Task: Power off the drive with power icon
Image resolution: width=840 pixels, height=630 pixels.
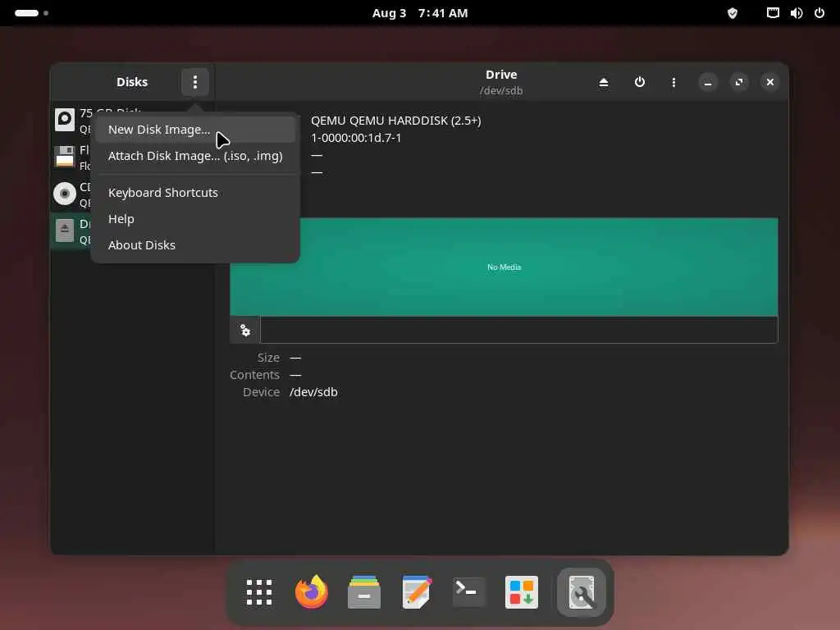Action: pos(640,82)
